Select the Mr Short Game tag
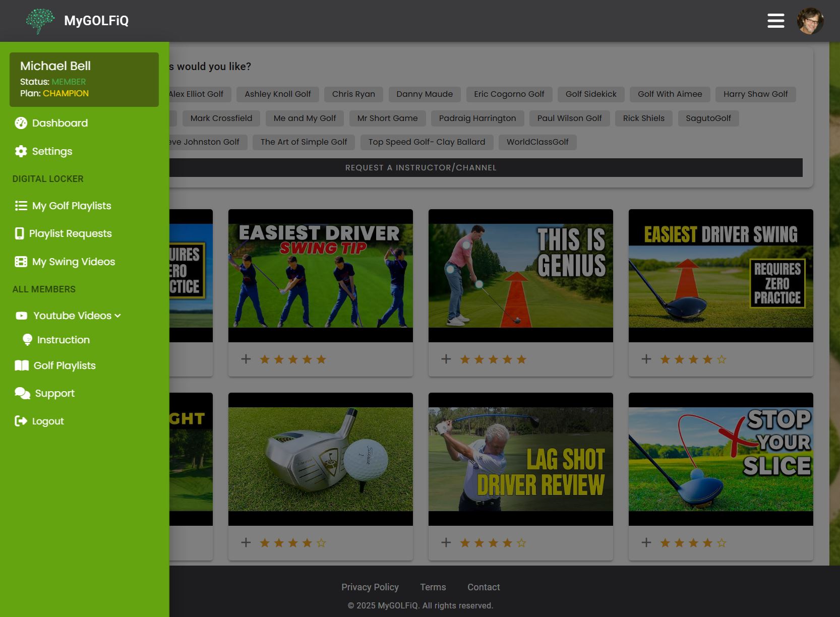This screenshot has width=840, height=617. (388, 118)
